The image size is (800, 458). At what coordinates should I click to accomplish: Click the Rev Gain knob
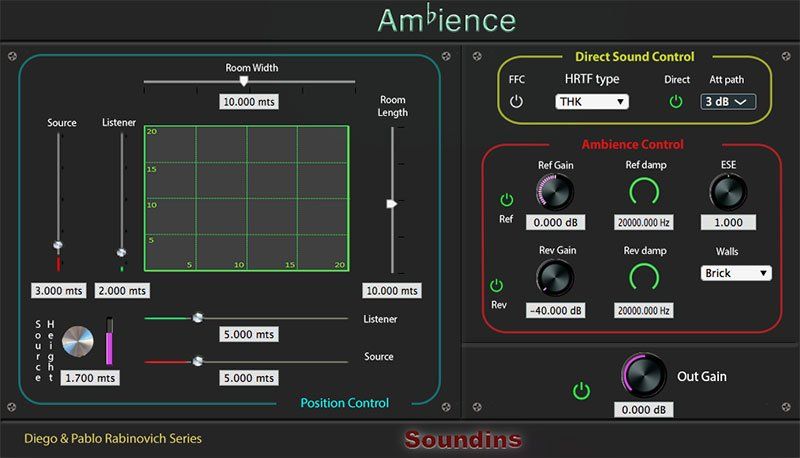click(x=555, y=277)
